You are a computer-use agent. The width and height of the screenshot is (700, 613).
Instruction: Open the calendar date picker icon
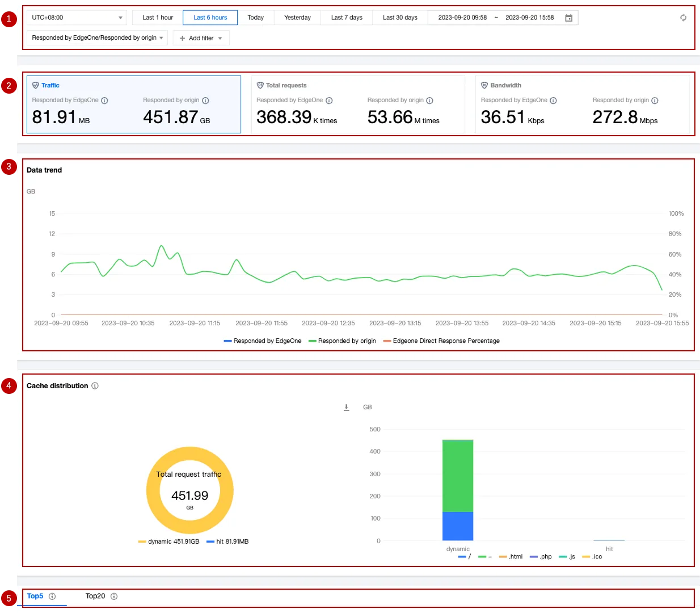pyautogui.click(x=568, y=18)
